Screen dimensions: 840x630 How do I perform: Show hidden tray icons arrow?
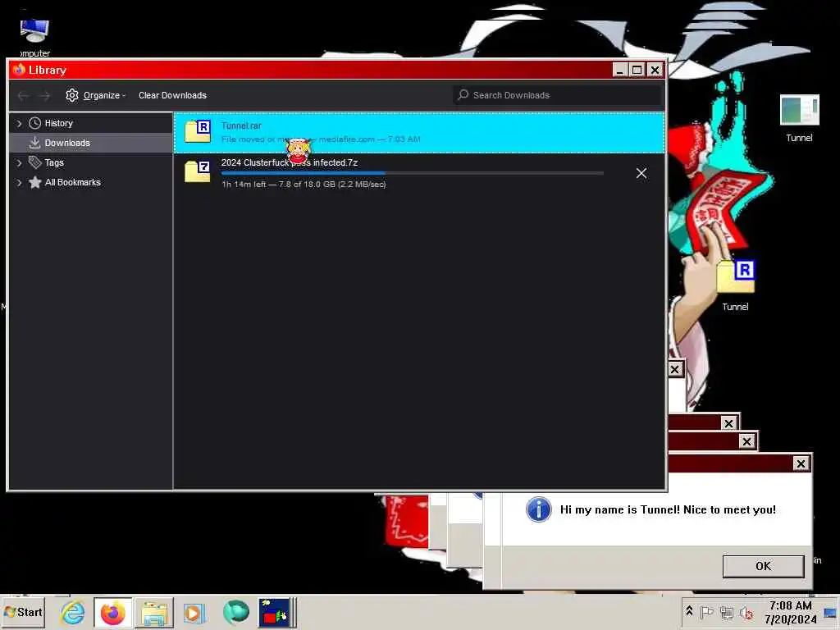689,611
